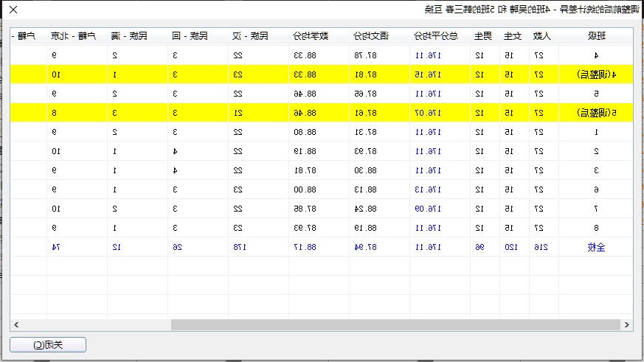Click the 26 Hui total cell
The width and height of the screenshot is (644, 362).
[198, 247]
